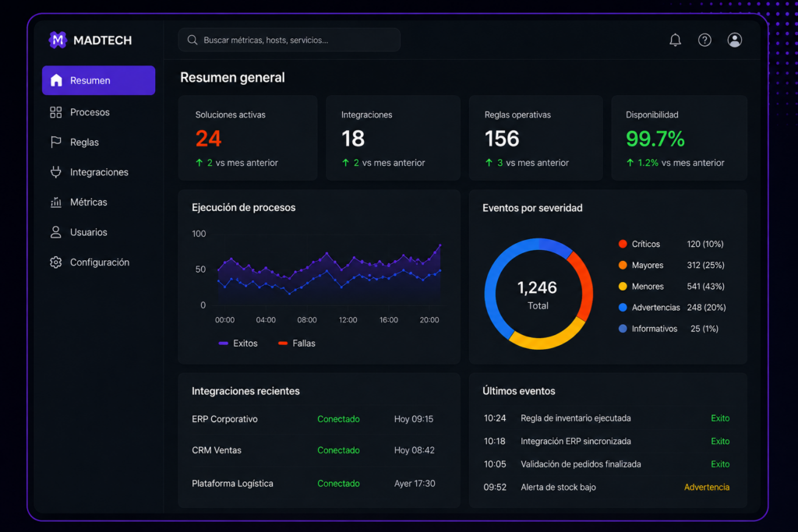Click the Integraciones value 18
Viewport: 798px width, 532px height.
[x=353, y=139]
